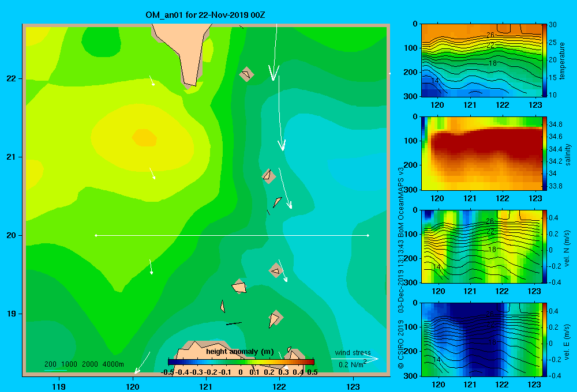Click the 'temperature' vertical axis label

coord(561,61)
